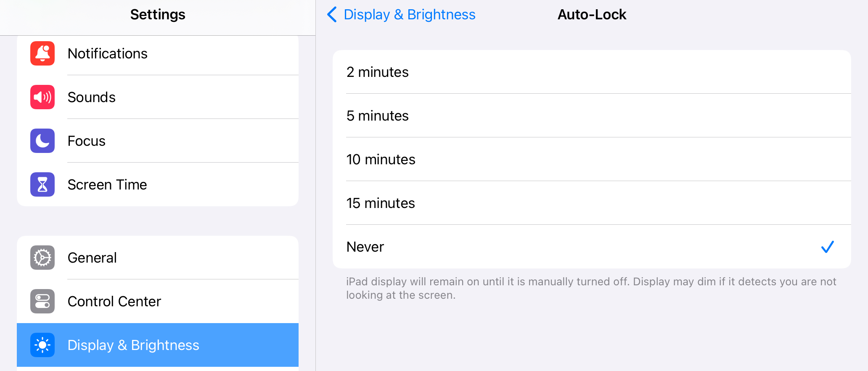Click the General gear icon
868x371 pixels.
42,258
